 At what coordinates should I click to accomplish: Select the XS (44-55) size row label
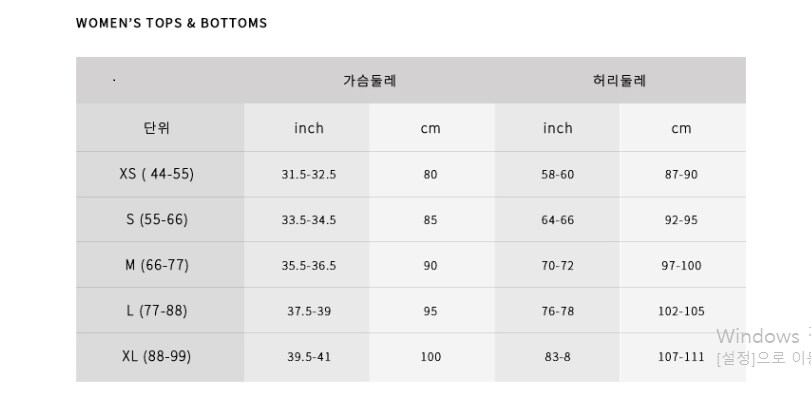157,174
